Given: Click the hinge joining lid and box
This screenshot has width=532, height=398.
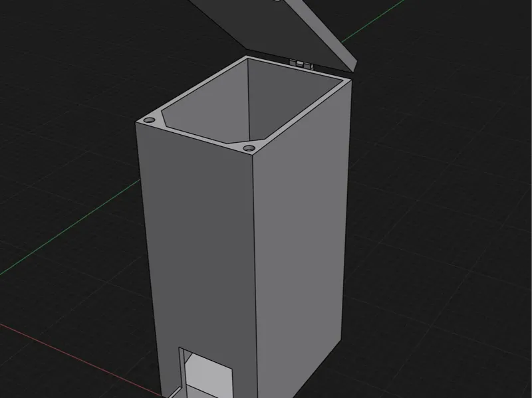Looking at the screenshot, I should 301,64.
